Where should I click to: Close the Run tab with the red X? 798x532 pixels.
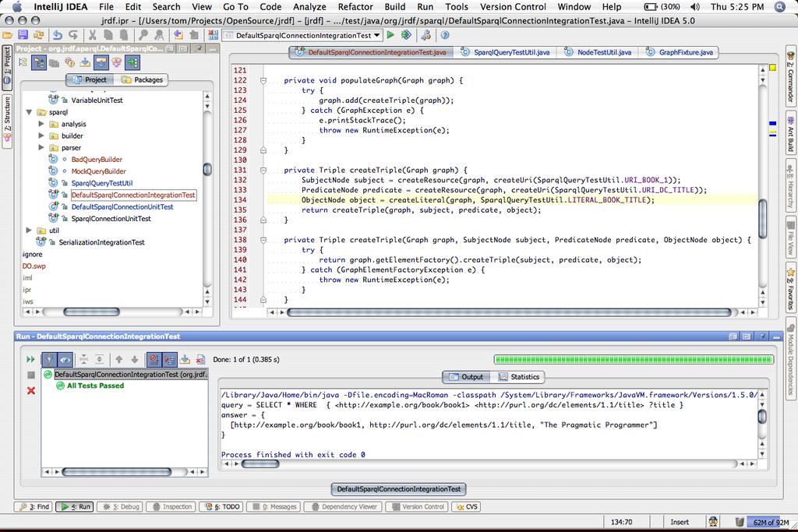(x=31, y=390)
